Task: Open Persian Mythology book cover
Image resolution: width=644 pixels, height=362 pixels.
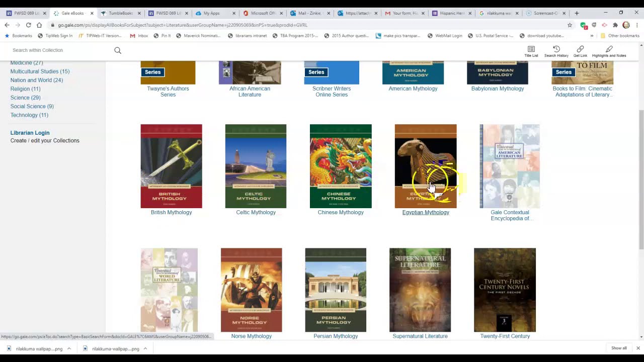Action: 336,290
